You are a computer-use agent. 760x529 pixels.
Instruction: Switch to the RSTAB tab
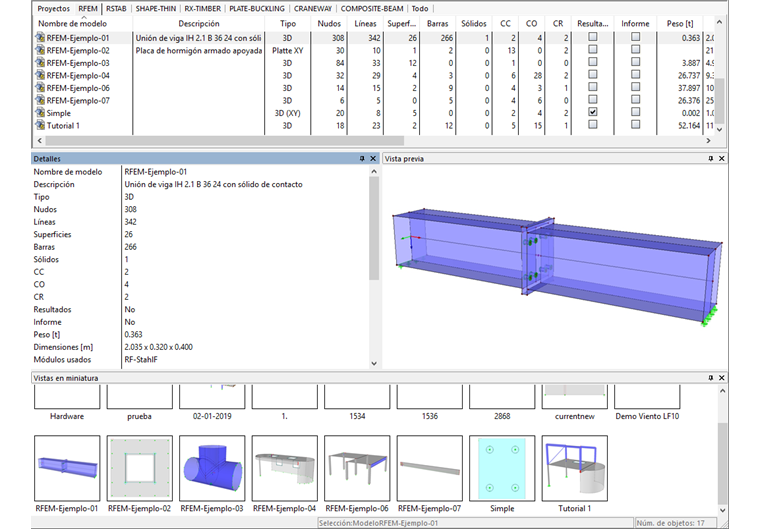116,9
